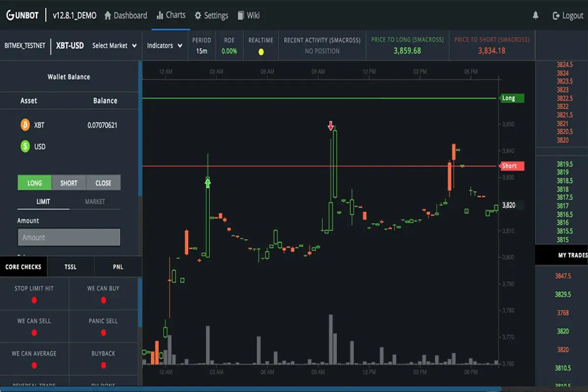
Task: Toggle the REALTIME status indicator
Action: (x=261, y=50)
